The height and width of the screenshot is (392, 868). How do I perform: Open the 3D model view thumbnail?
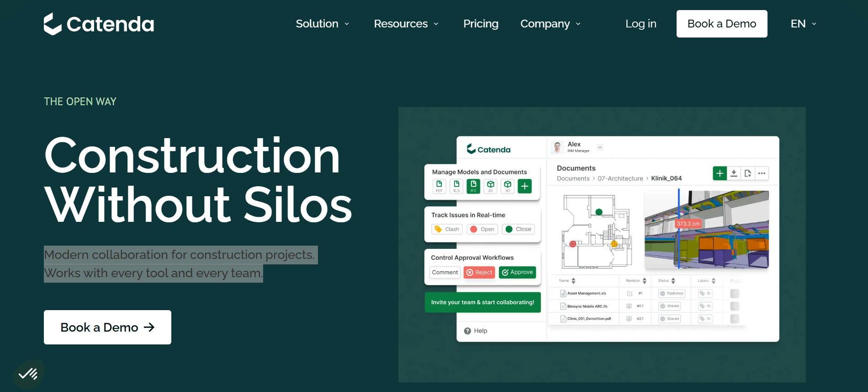[x=707, y=229]
